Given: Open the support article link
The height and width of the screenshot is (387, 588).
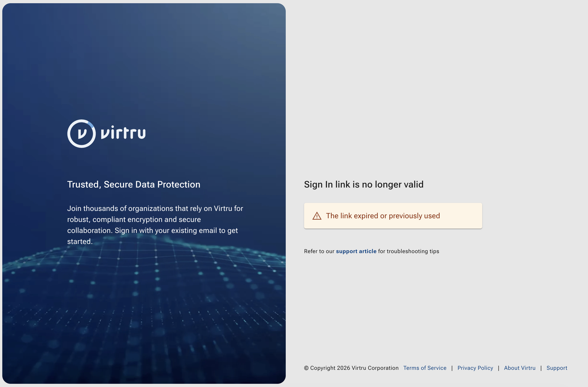Looking at the screenshot, I should click(356, 251).
